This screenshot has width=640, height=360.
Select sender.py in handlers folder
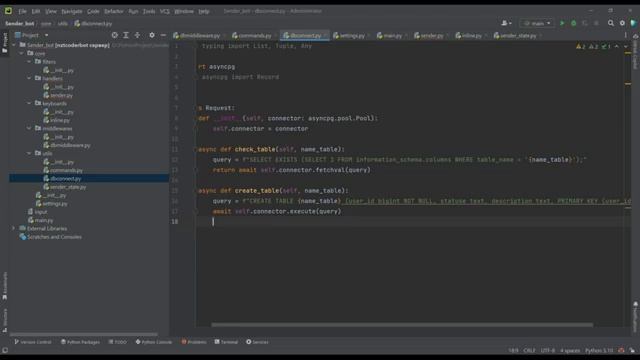point(58,95)
